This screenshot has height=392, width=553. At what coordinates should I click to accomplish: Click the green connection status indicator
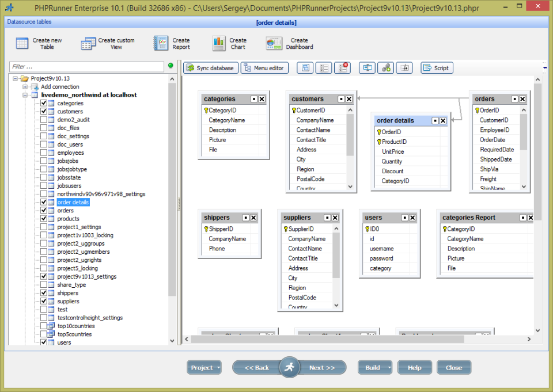click(x=171, y=65)
